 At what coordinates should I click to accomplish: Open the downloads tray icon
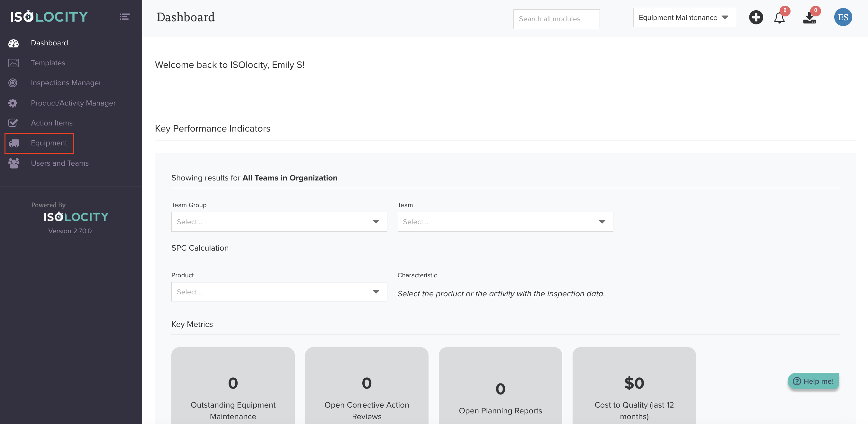(x=809, y=18)
